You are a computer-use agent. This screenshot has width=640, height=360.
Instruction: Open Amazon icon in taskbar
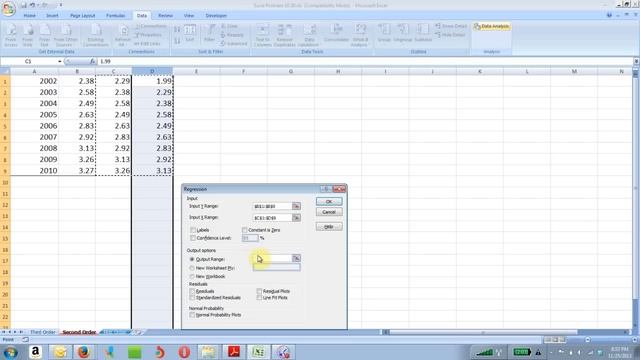36,352
